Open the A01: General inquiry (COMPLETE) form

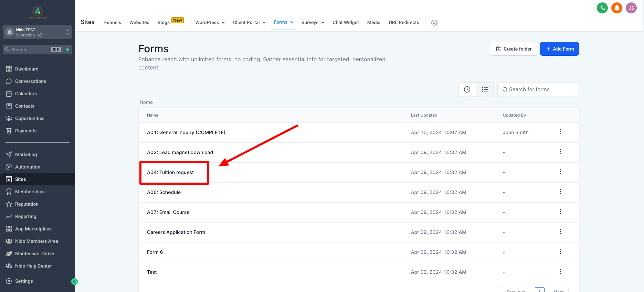tap(186, 132)
